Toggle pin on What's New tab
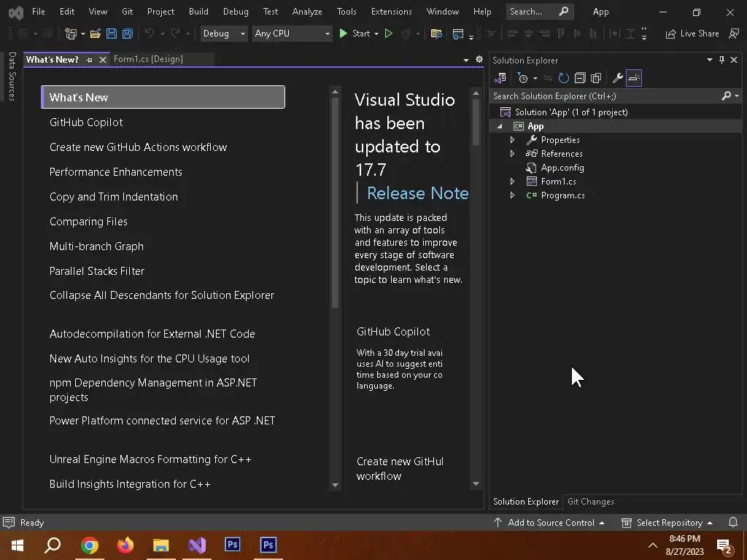 [89, 60]
